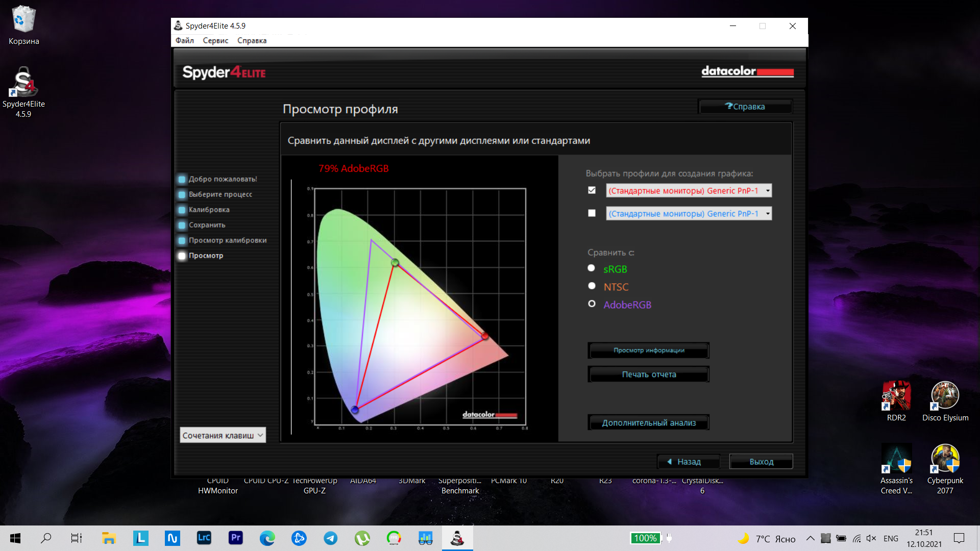
Task: Go to Сохранить step
Action: tap(202, 225)
